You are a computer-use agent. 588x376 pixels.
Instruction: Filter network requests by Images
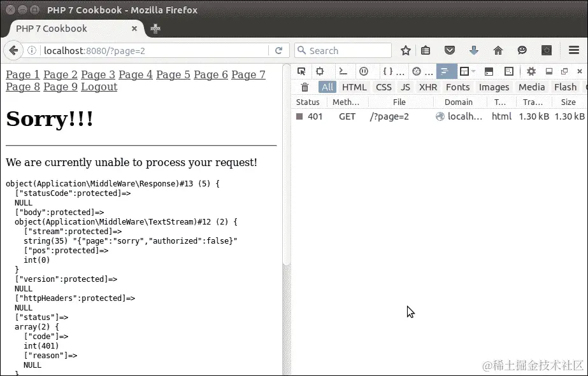pyautogui.click(x=494, y=87)
